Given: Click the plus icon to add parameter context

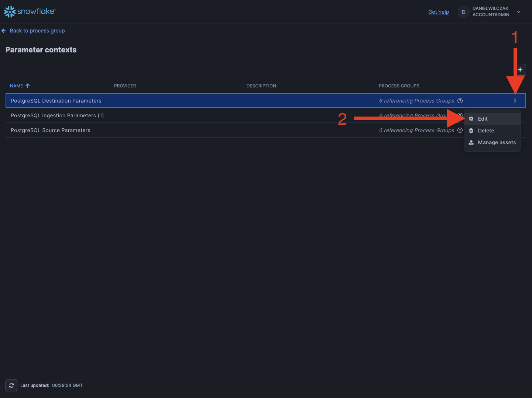Looking at the screenshot, I should pos(520,70).
